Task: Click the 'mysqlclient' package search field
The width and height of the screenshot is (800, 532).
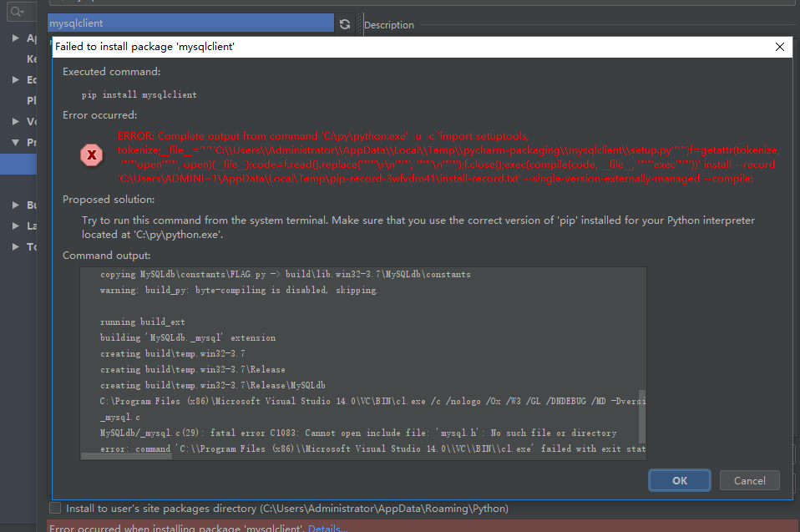Action: 190,23
